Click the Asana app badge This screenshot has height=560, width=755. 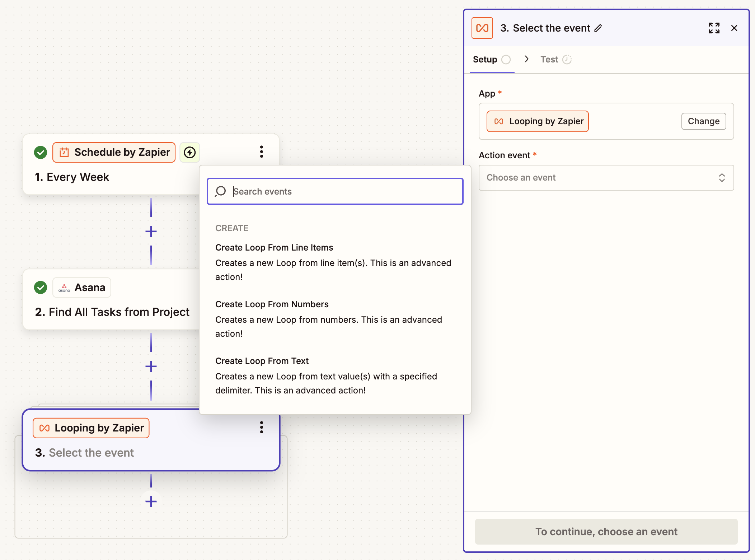click(x=82, y=288)
